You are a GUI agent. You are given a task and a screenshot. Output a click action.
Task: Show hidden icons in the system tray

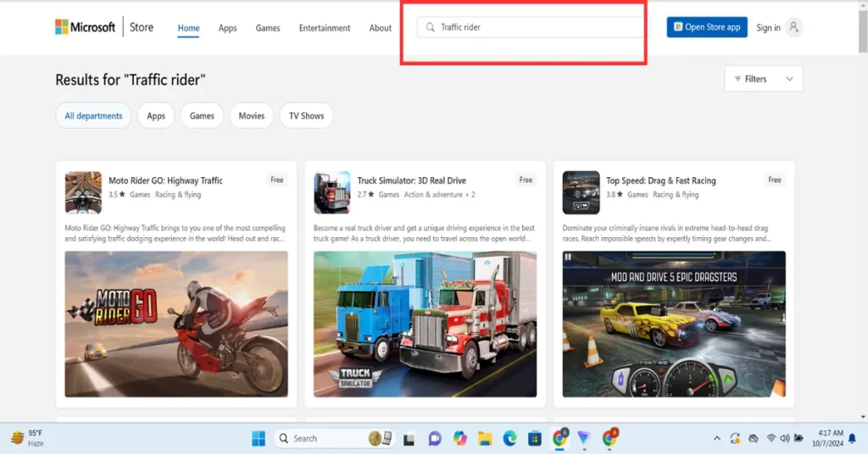717,438
